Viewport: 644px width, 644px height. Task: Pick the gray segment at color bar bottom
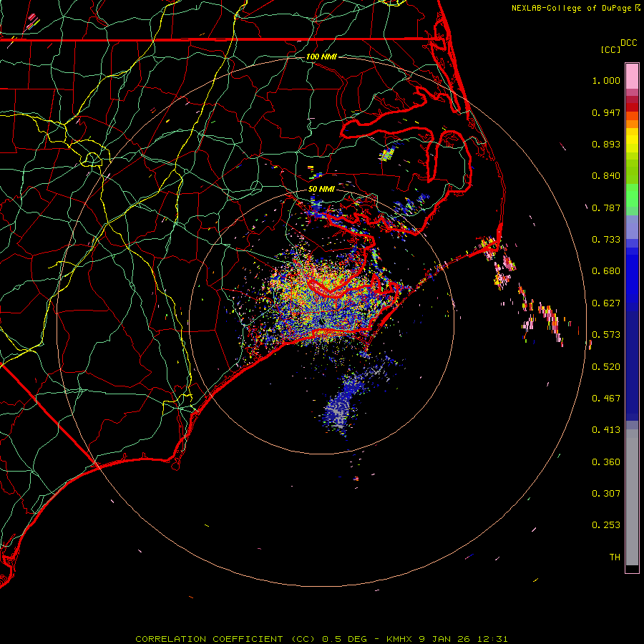point(632,497)
